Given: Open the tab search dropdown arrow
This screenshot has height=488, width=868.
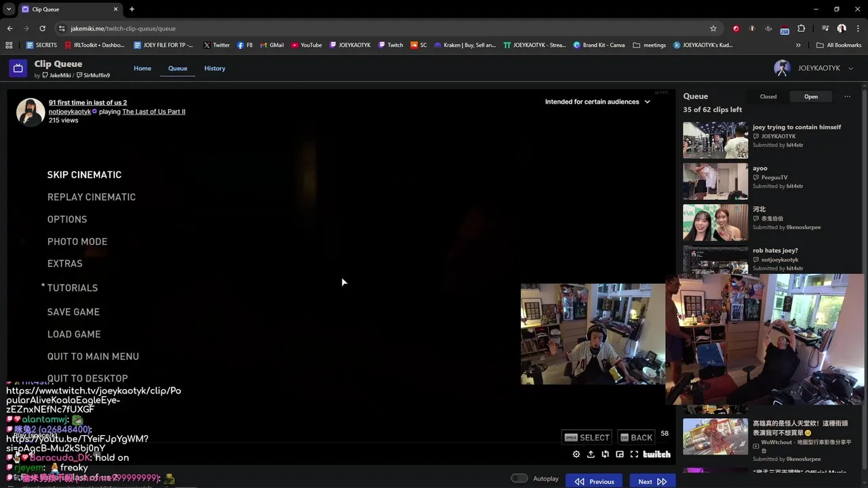Looking at the screenshot, I should 9,9.
